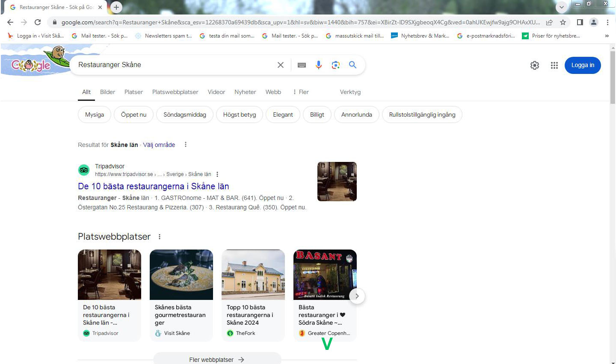Select the browser address bar URL
This screenshot has height=364, width=616.
pyautogui.click(x=300, y=22)
